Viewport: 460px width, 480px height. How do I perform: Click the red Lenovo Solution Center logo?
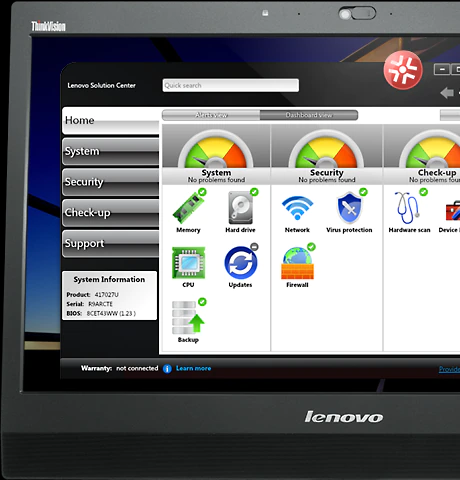click(403, 70)
